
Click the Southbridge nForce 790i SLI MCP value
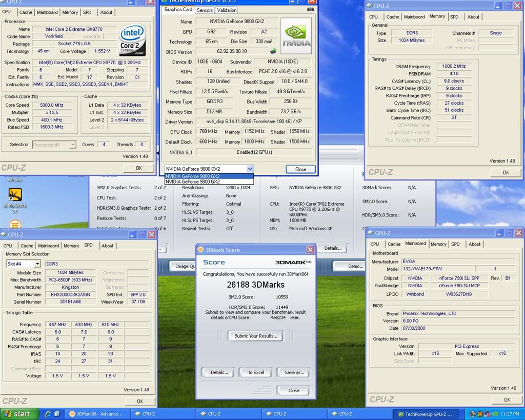coord(459,285)
